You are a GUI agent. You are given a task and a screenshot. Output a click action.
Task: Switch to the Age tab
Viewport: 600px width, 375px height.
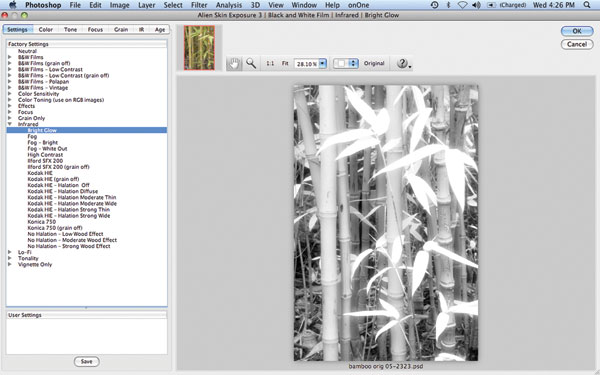(x=160, y=29)
